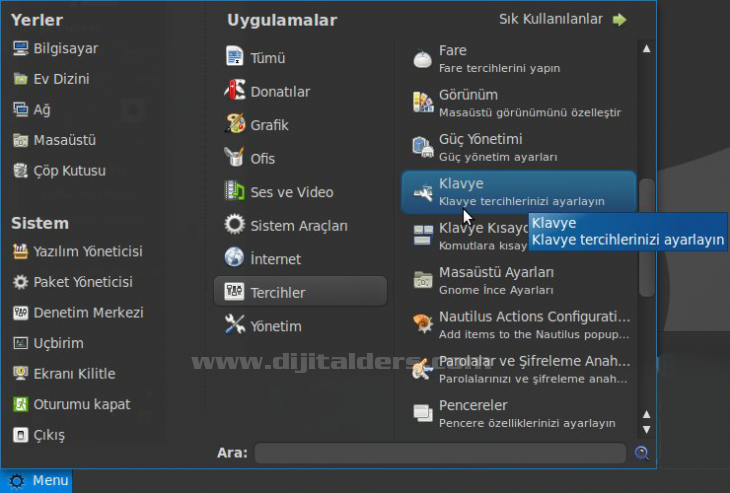Click Oturumu kapat logout icon
This screenshot has height=493, width=730.
coord(20,404)
